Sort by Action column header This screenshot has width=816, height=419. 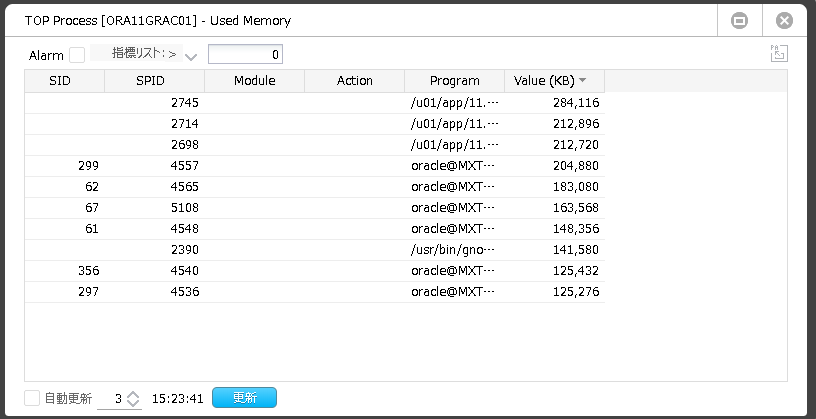tap(354, 81)
